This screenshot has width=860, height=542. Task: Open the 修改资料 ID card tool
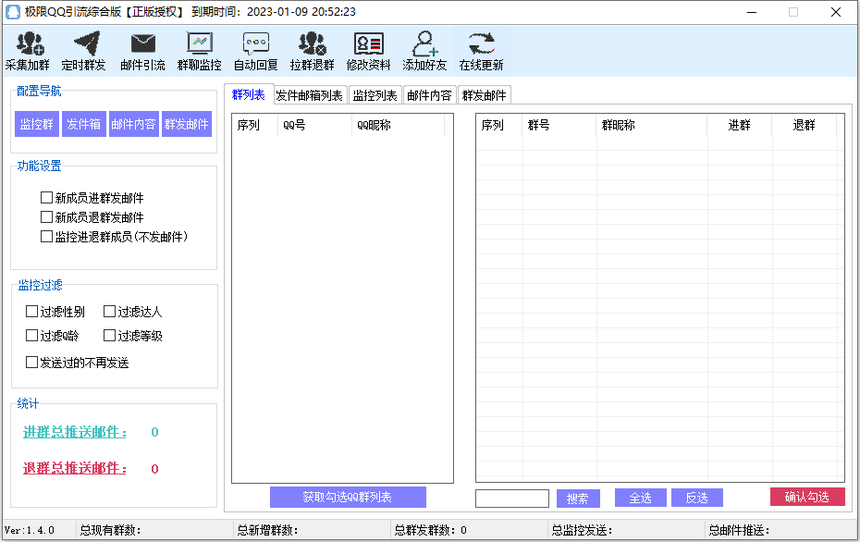369,50
